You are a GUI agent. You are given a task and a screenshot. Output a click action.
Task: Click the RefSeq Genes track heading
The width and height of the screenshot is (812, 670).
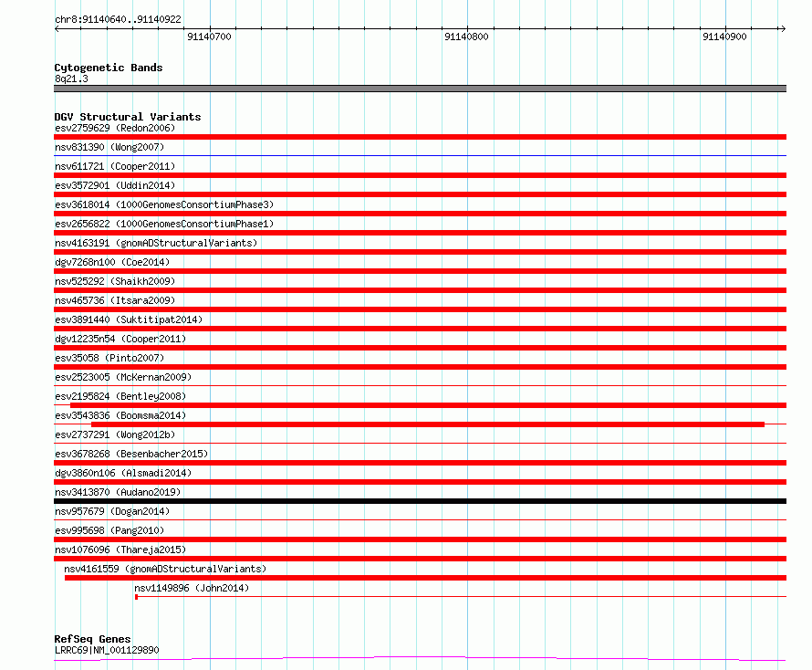tap(92, 639)
